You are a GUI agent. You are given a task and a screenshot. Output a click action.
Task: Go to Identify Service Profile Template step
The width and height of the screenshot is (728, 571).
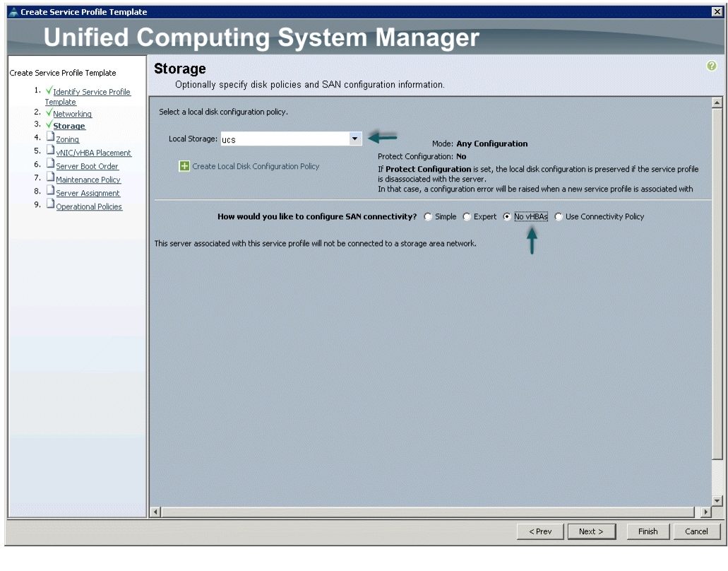click(x=88, y=97)
